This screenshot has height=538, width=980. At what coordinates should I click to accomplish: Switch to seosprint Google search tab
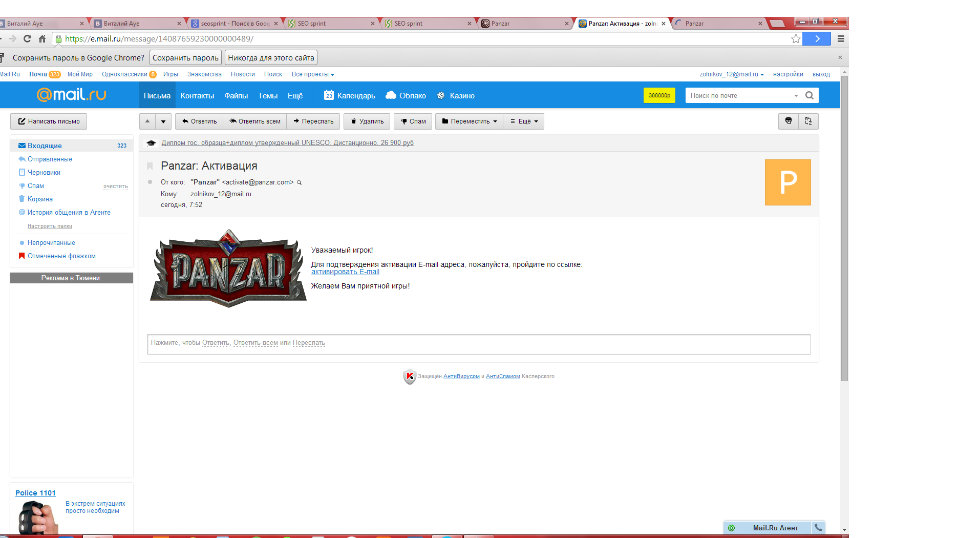(x=235, y=24)
